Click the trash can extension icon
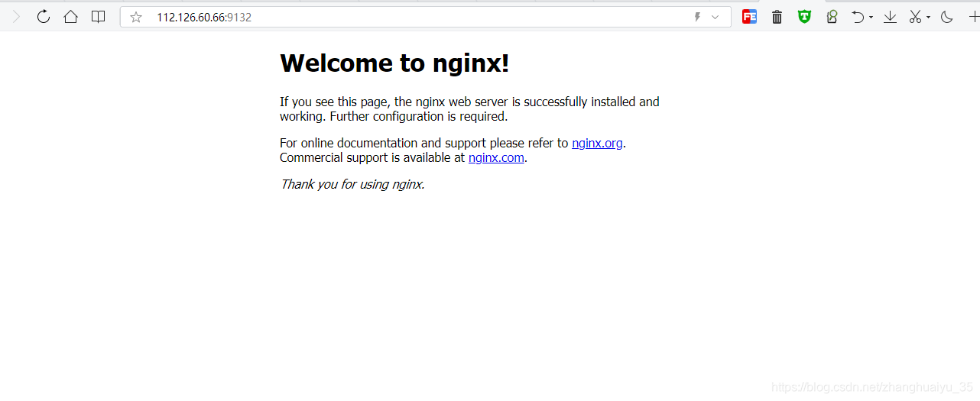 coord(777,17)
